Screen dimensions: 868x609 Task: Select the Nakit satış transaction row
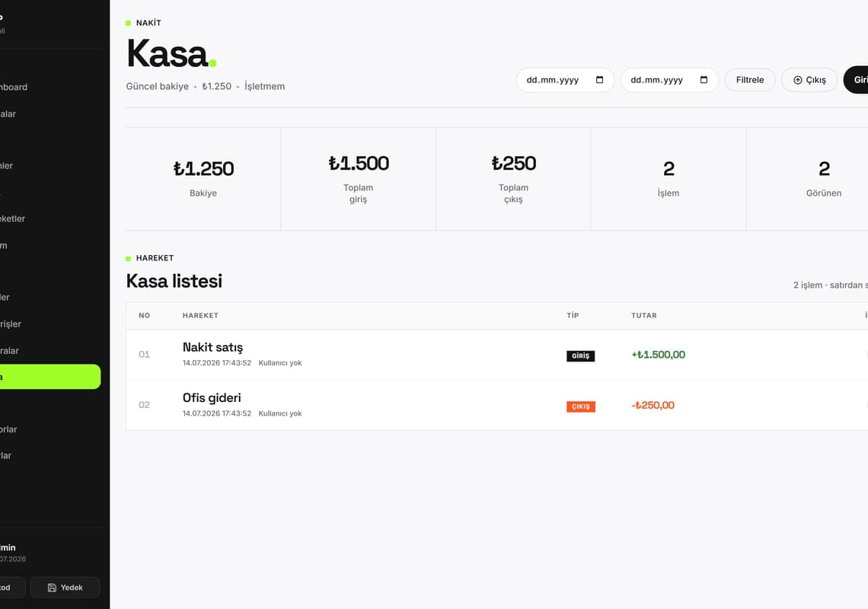coord(496,355)
